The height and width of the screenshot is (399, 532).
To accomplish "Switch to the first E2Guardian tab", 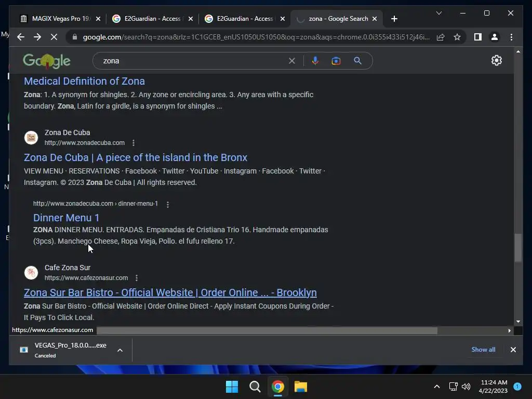I will click(152, 19).
